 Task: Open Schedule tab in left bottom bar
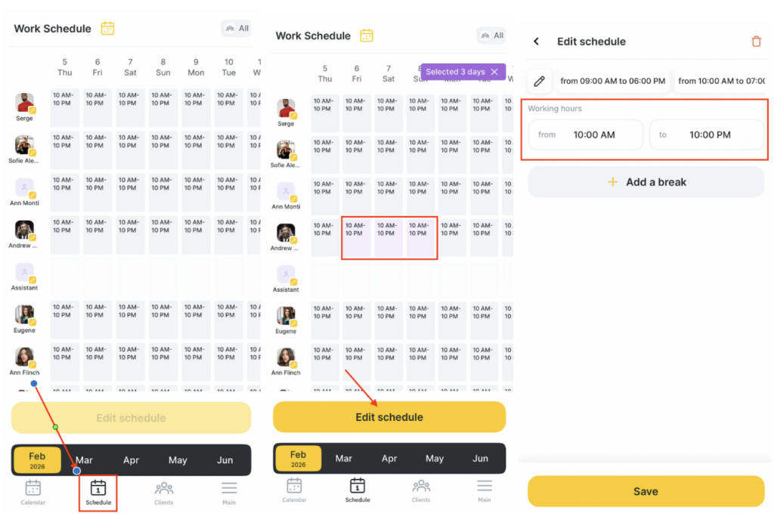tap(98, 493)
